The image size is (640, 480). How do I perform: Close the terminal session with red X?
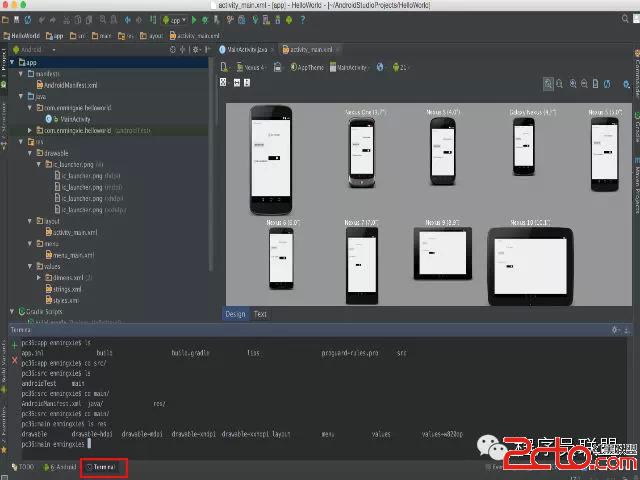(x=14, y=358)
